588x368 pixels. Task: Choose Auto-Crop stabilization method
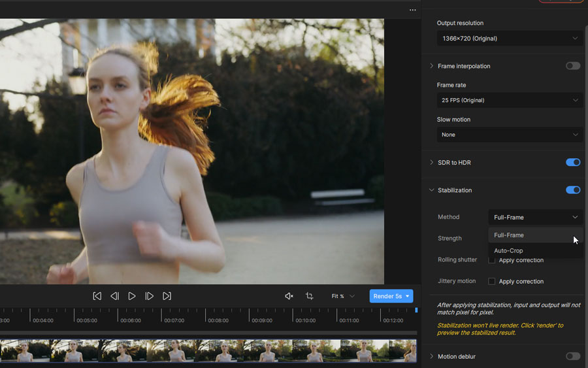click(536, 250)
